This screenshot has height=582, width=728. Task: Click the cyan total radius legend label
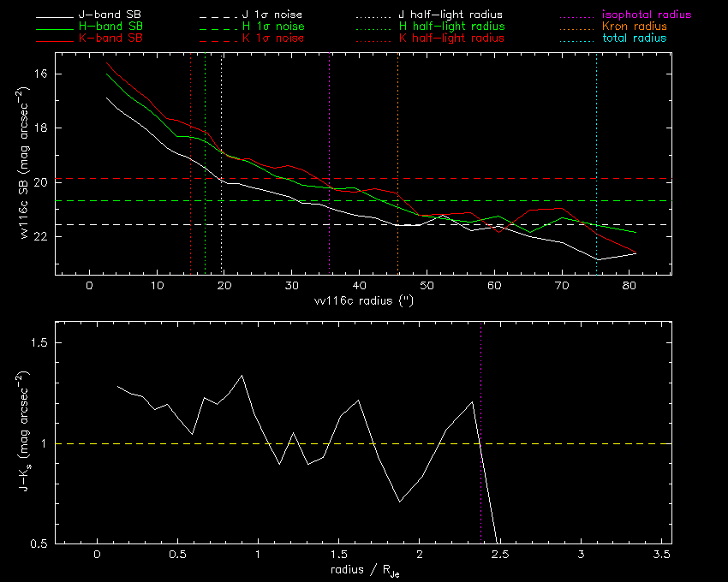(x=633, y=39)
